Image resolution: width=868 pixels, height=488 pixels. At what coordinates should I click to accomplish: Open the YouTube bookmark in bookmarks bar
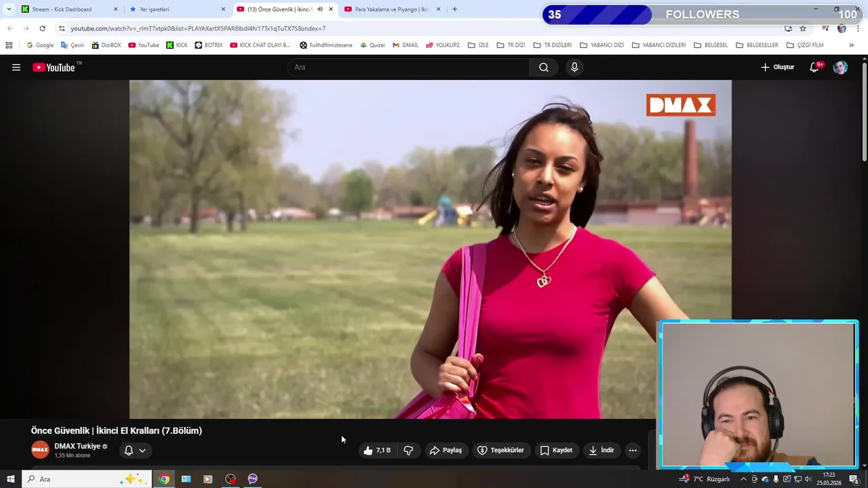pos(144,45)
